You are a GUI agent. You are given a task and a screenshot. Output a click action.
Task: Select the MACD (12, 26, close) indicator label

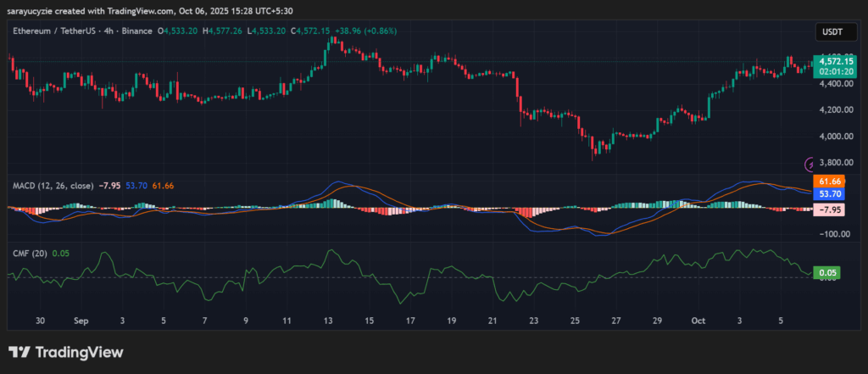click(52, 185)
